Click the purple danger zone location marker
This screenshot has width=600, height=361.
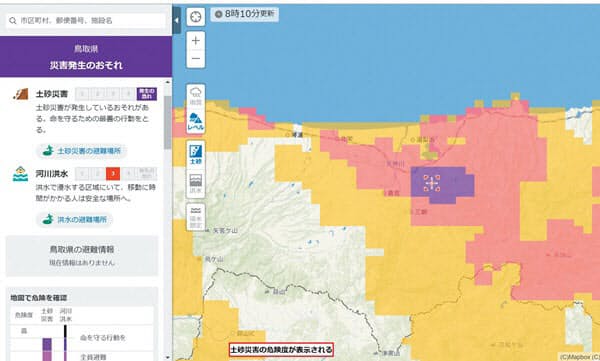(432, 183)
